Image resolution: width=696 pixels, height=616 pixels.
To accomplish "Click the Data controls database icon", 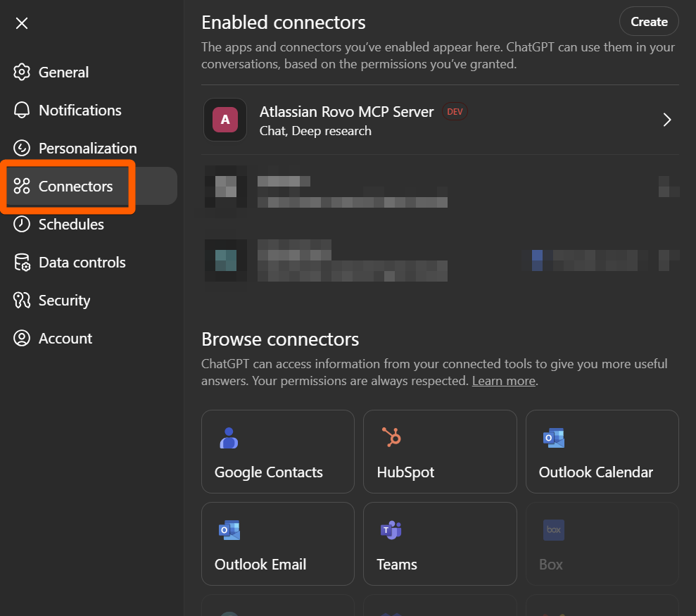I will coord(22,263).
